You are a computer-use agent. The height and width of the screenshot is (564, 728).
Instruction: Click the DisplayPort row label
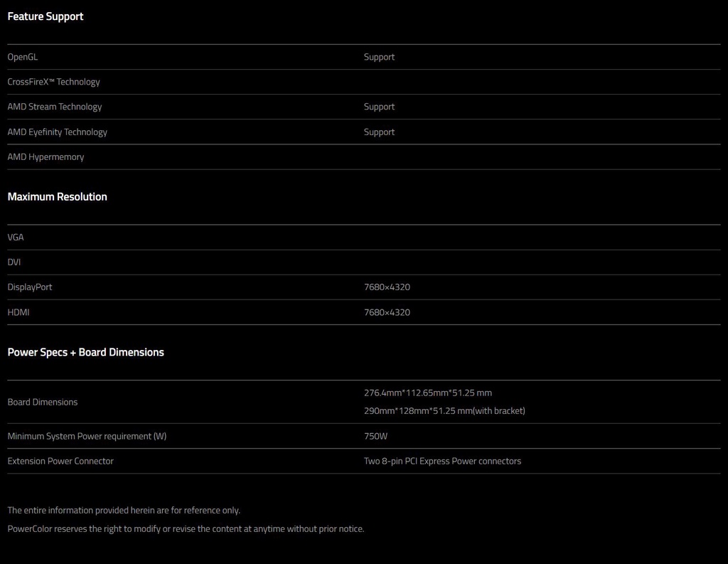click(30, 287)
